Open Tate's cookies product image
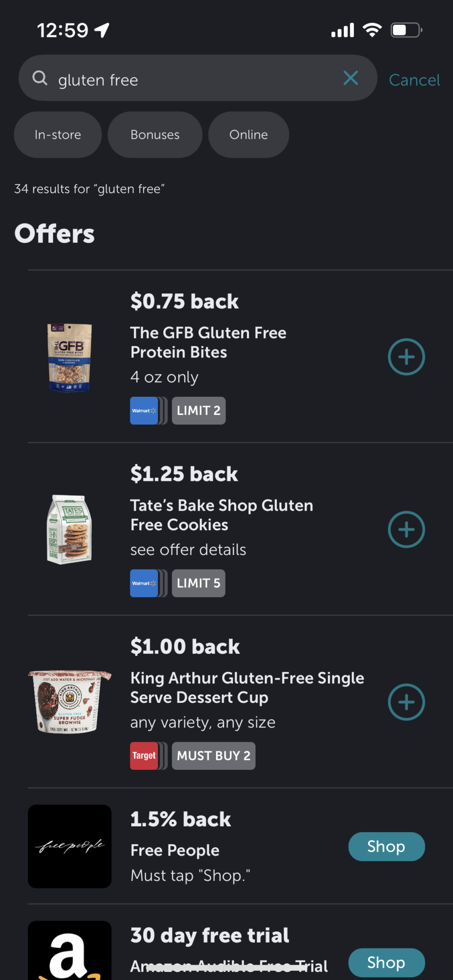Screen dimensions: 453x980 click(70, 530)
